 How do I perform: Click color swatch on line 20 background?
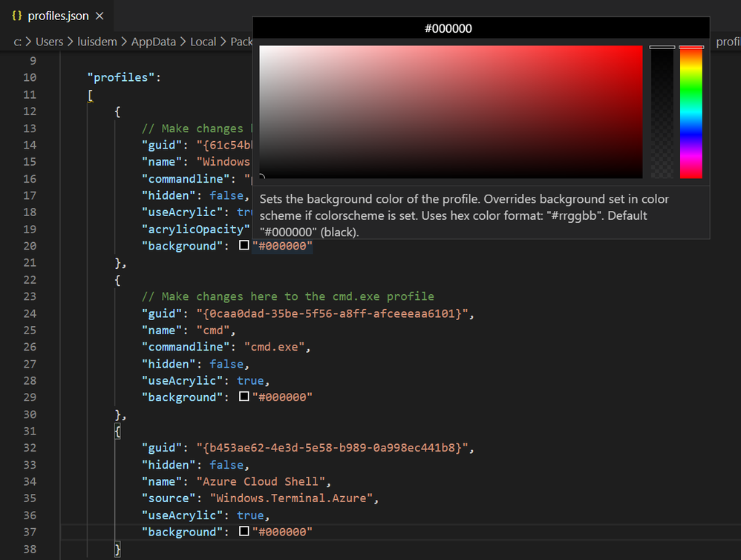tap(244, 245)
